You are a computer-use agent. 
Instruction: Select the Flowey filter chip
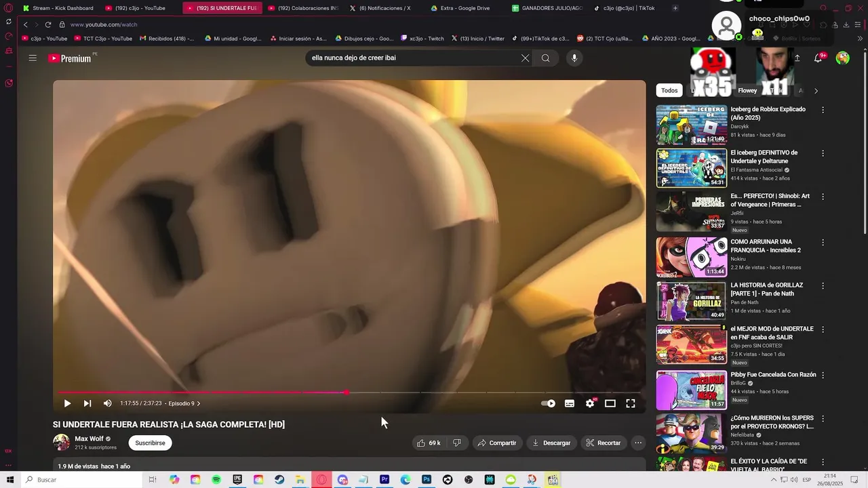tap(747, 90)
